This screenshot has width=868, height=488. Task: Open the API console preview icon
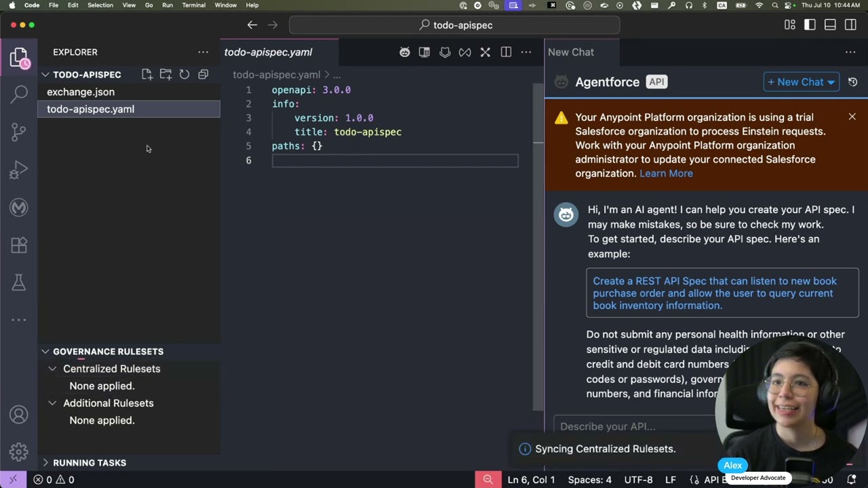425,52
